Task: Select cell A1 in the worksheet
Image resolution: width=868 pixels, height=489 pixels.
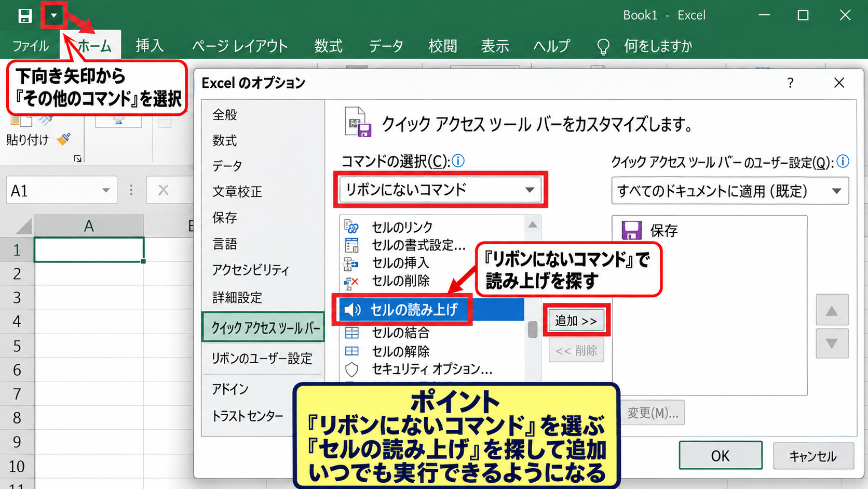Action: pyautogui.click(x=89, y=250)
